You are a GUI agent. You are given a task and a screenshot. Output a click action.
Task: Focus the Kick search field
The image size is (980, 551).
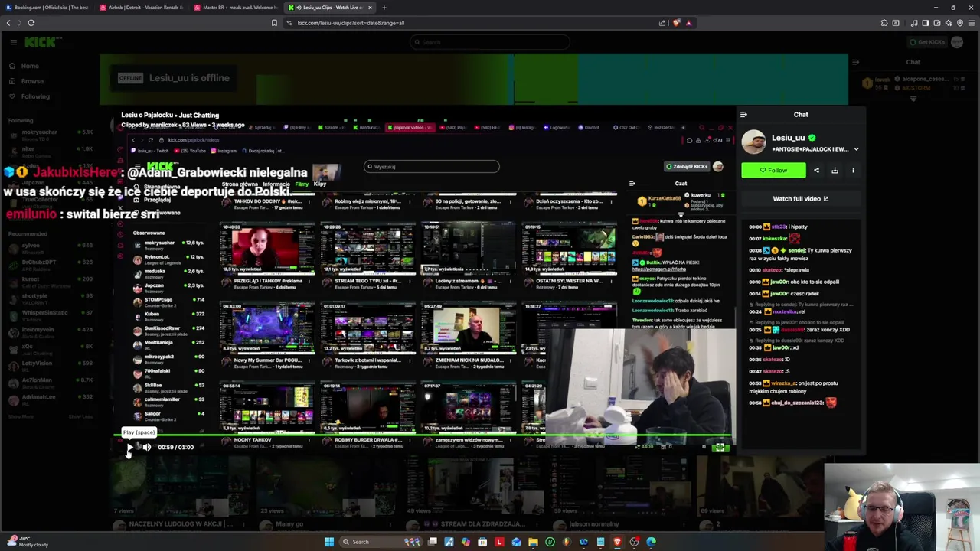click(490, 42)
